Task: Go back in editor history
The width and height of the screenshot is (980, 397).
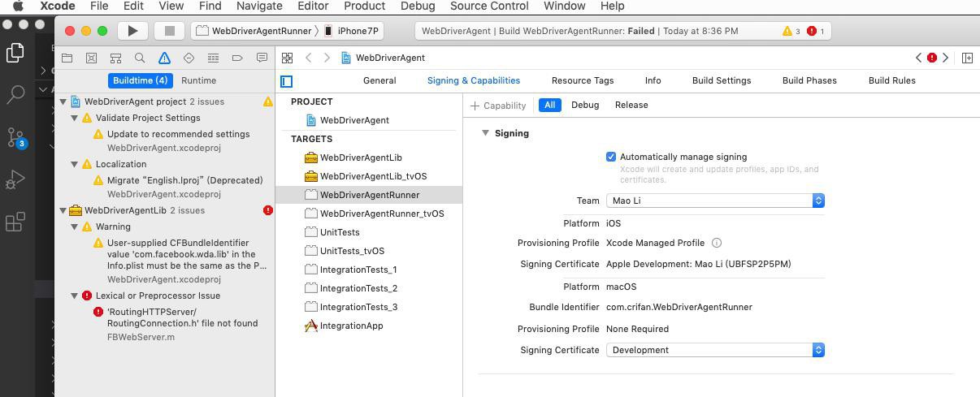Action: point(309,58)
